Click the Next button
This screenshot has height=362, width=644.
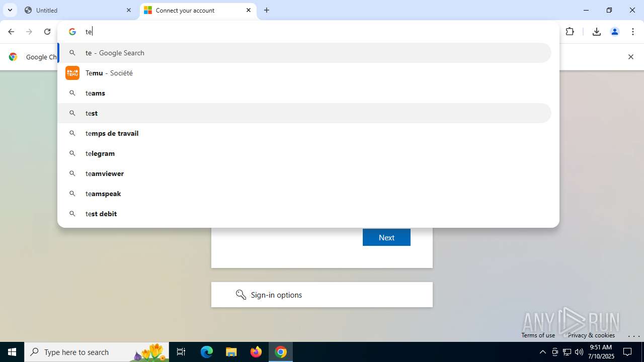pos(386,237)
